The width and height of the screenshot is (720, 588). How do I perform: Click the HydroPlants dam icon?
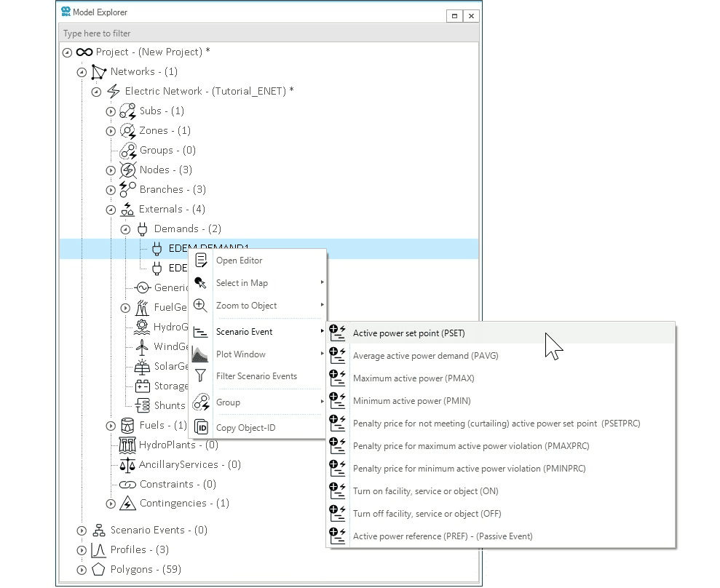tap(127, 445)
